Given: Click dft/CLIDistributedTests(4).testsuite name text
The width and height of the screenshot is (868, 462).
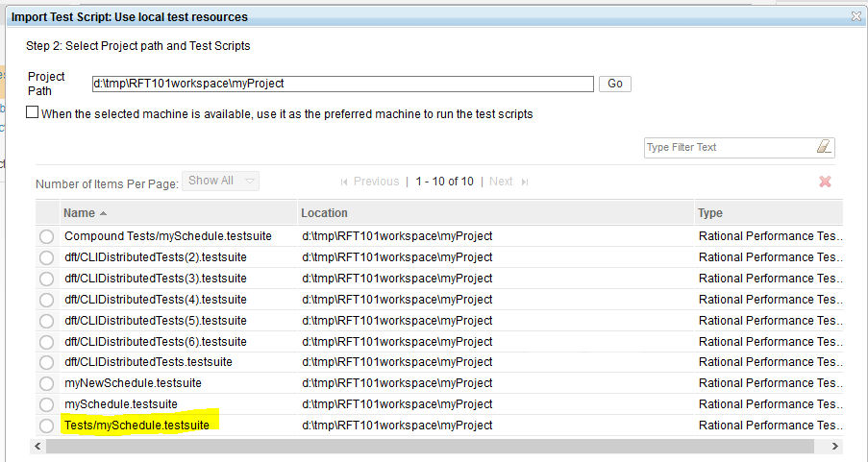Looking at the screenshot, I should 156,300.
